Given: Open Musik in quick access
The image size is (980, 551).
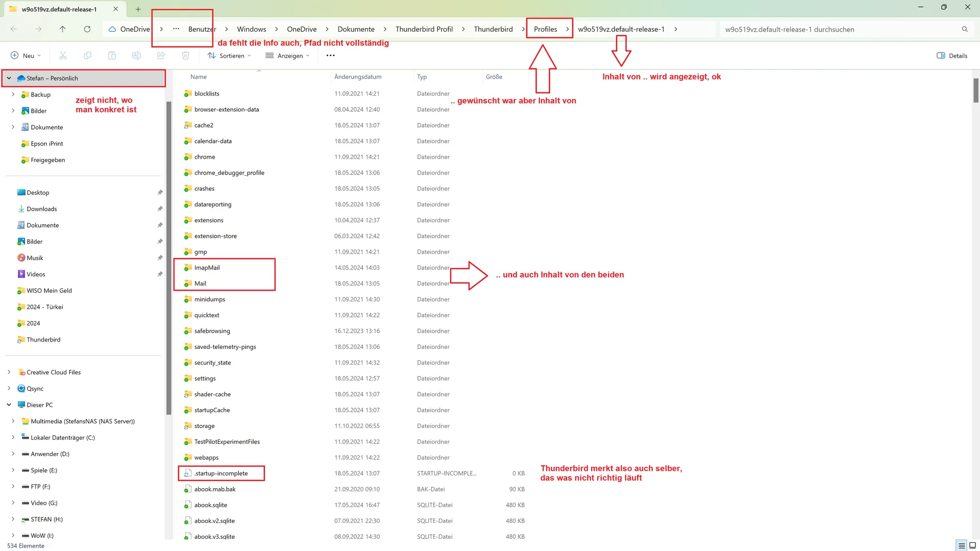Looking at the screenshot, I should tap(35, 258).
